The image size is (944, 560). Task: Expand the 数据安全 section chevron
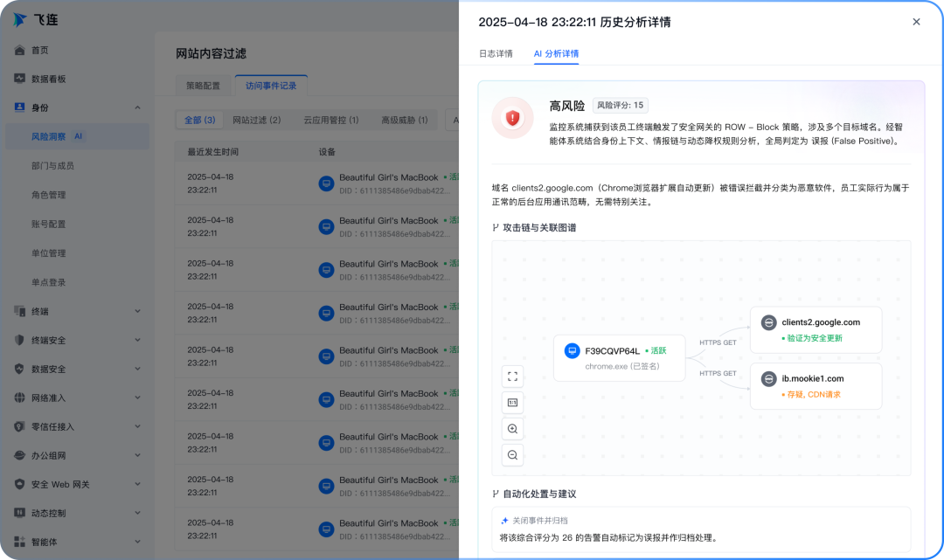point(137,369)
